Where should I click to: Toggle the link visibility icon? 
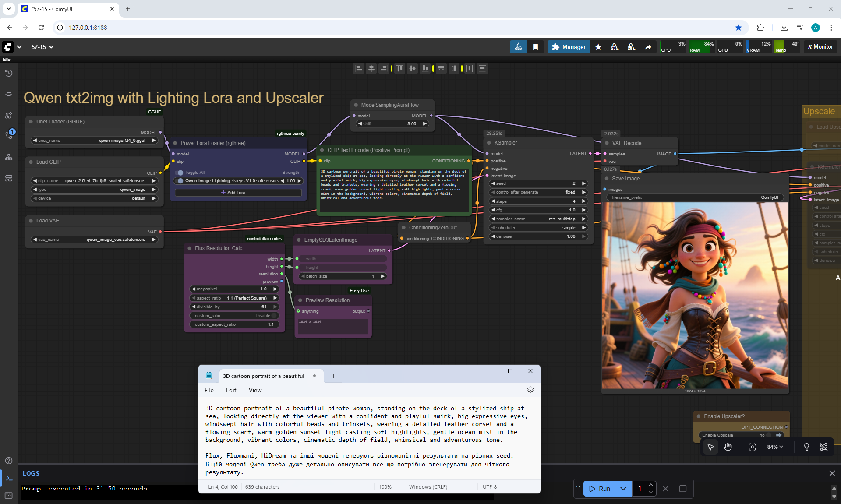click(x=823, y=447)
